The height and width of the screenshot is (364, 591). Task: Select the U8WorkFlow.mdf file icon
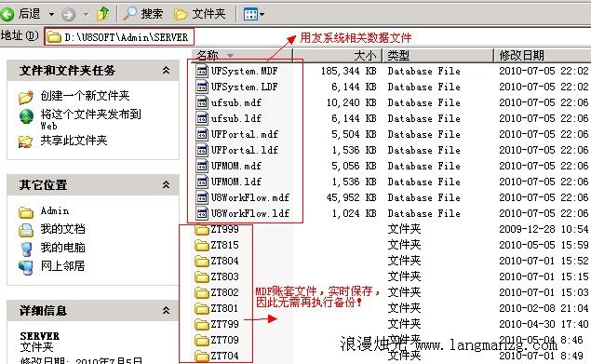coord(202,197)
